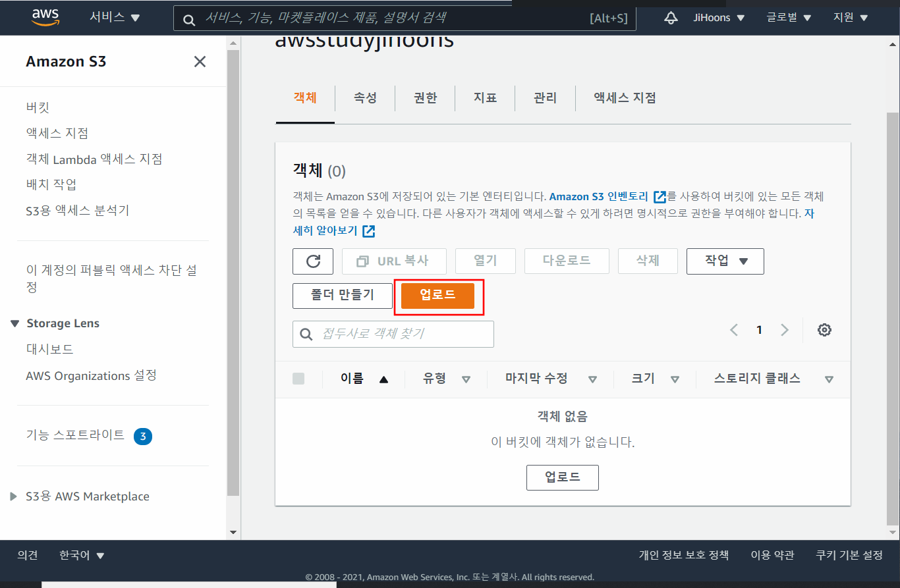This screenshot has height=588, width=900.
Task: Collapse the Storage Lens section
Action: coord(15,324)
